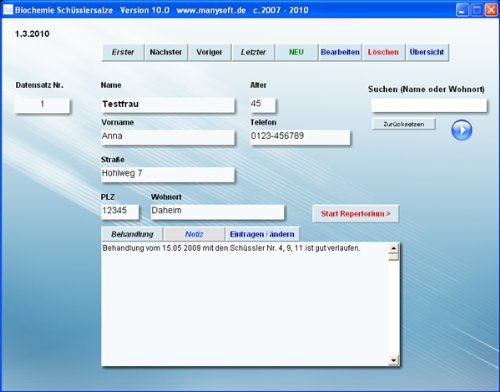Click the notes scrollbar thumb
Image resolution: width=500 pixels, height=392 pixels.
click(394, 257)
